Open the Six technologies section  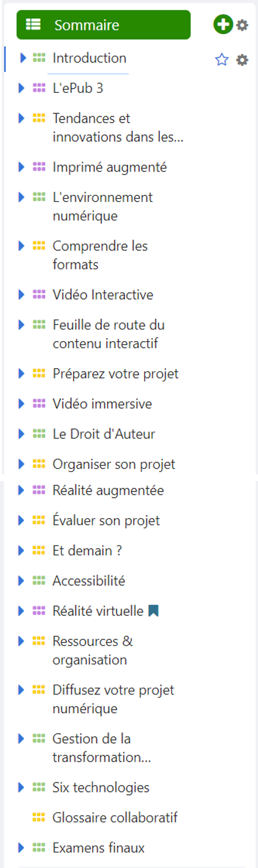(101, 788)
